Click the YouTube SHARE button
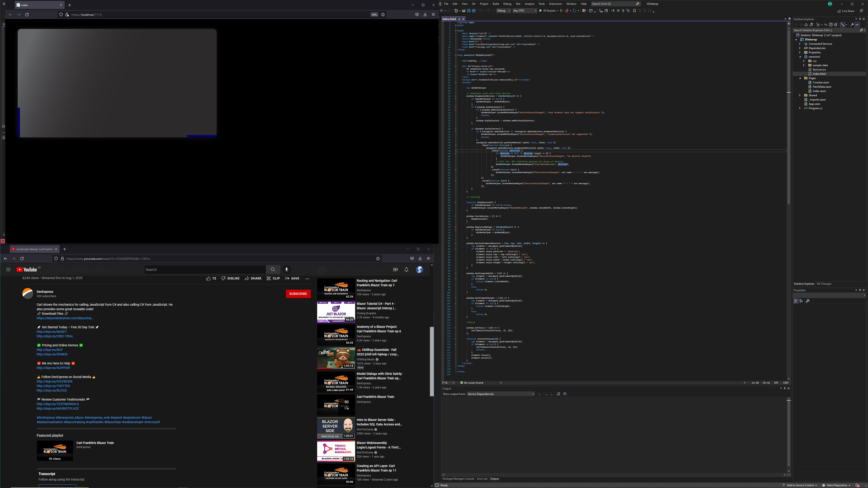 (x=253, y=279)
